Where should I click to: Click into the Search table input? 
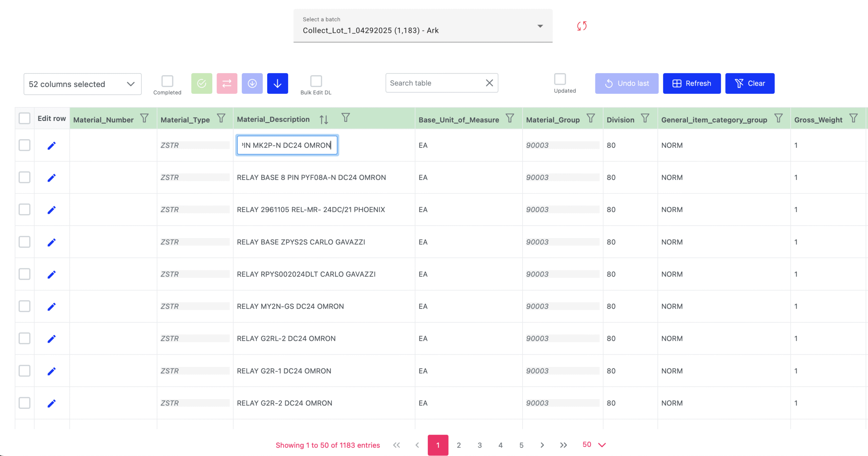[x=436, y=83]
